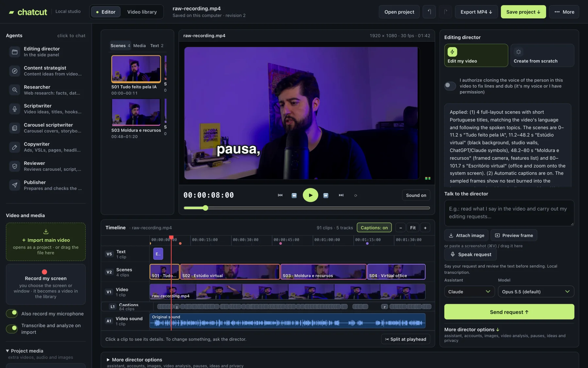Select S01 Tudo feito pela IA thumbnail

[136, 69]
